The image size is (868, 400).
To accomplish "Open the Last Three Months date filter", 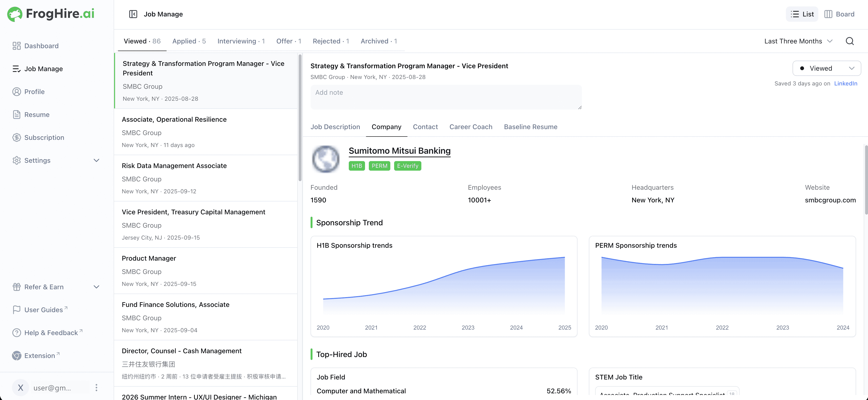I will click(x=798, y=41).
